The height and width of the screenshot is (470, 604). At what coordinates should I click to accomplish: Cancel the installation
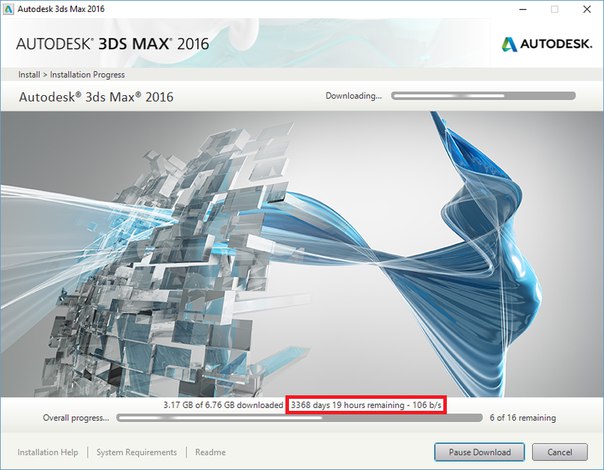pyautogui.click(x=559, y=452)
